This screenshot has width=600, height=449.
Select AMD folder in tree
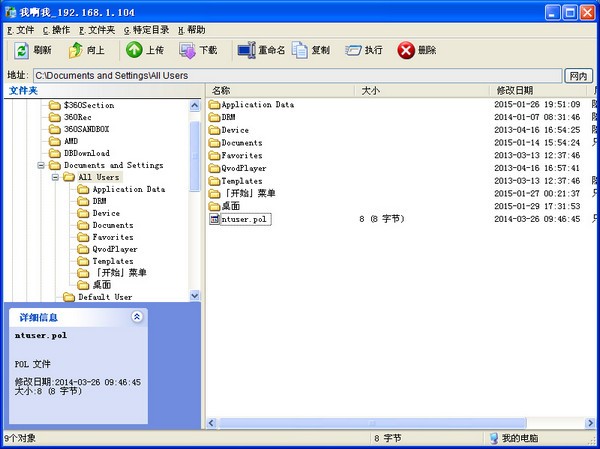pyautogui.click(x=64, y=141)
